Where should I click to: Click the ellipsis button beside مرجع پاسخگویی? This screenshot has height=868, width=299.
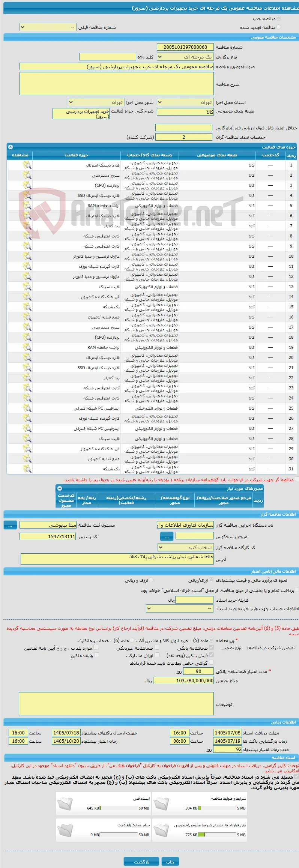(x=167, y=537)
